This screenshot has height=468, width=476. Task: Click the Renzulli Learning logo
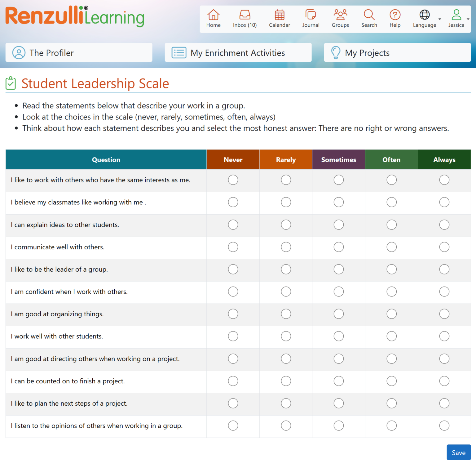click(x=74, y=17)
